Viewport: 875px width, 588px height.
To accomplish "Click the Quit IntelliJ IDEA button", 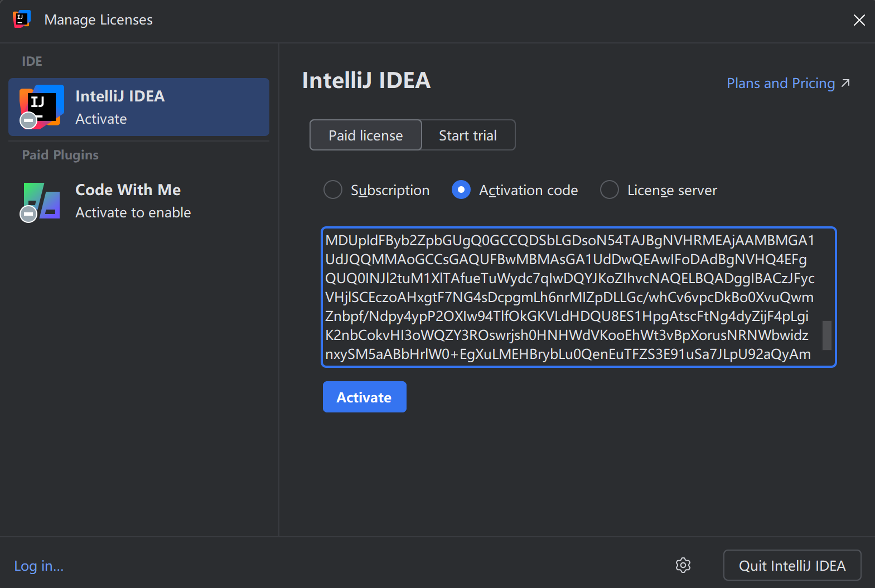I will click(792, 565).
